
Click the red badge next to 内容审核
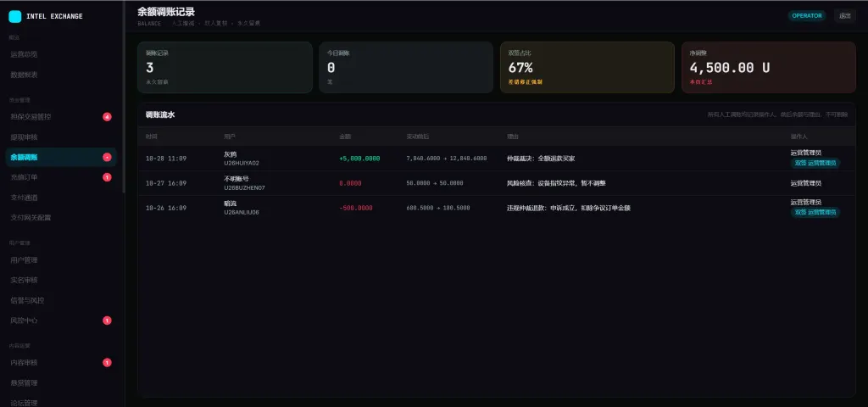[x=107, y=363]
